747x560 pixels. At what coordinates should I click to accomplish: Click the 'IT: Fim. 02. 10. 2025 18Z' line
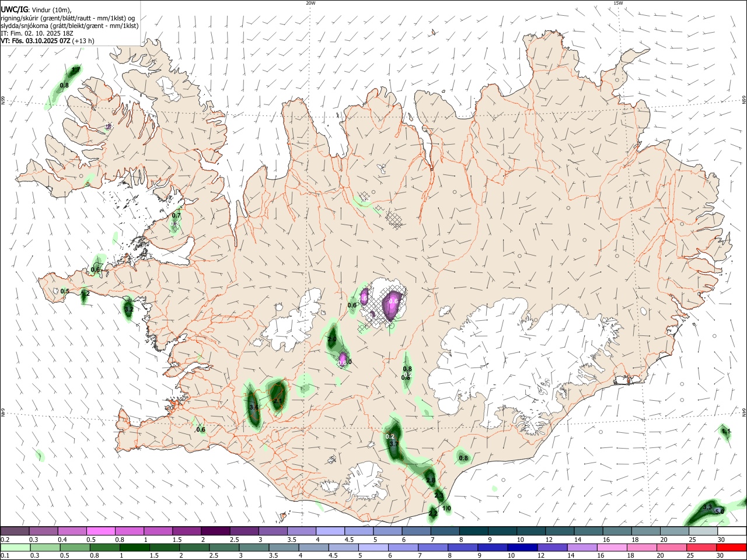(x=37, y=33)
